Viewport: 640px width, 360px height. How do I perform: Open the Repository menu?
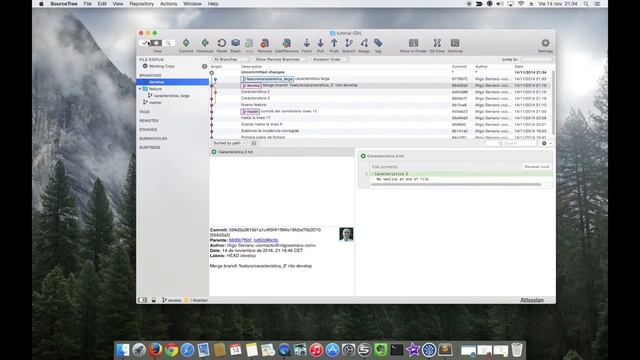pyautogui.click(x=142, y=4)
